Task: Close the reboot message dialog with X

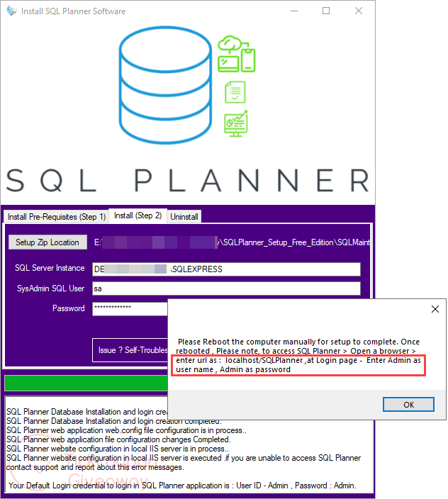Action: pos(435,309)
